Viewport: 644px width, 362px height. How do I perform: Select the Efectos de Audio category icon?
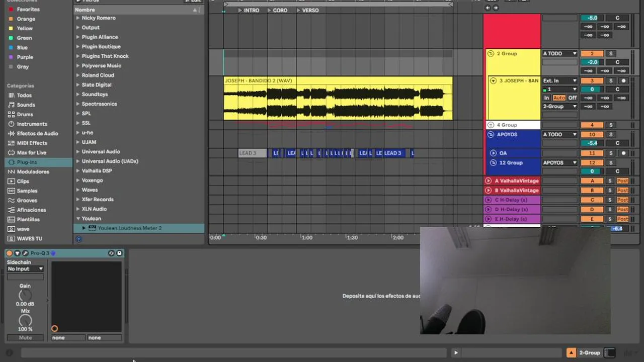tap(11, 134)
